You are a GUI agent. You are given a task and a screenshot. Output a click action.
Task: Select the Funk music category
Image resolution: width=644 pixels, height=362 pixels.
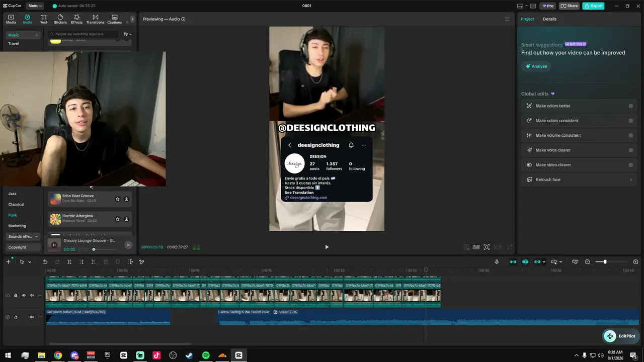pos(13,215)
